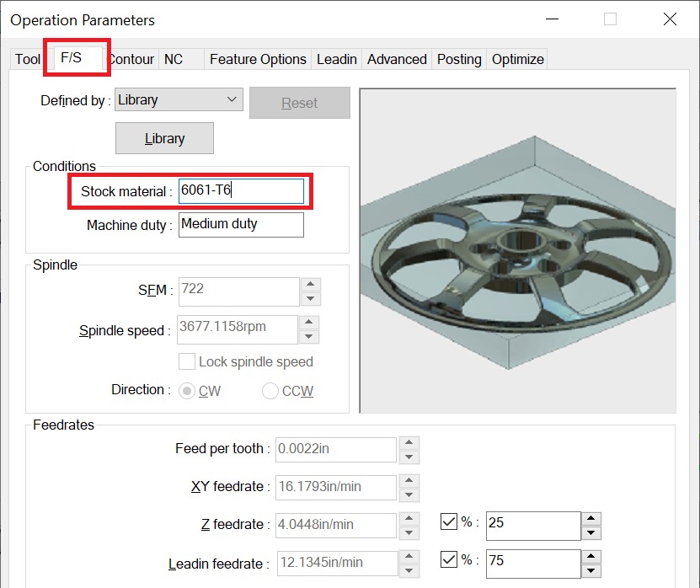The width and height of the screenshot is (700, 588).
Task: Uncheck Z feedrate percent checkbox
Action: point(449,521)
